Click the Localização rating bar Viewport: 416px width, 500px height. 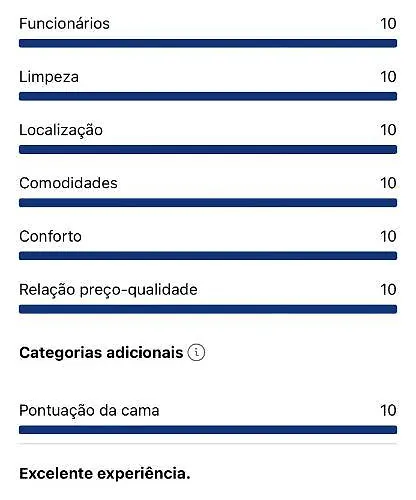coord(208,149)
